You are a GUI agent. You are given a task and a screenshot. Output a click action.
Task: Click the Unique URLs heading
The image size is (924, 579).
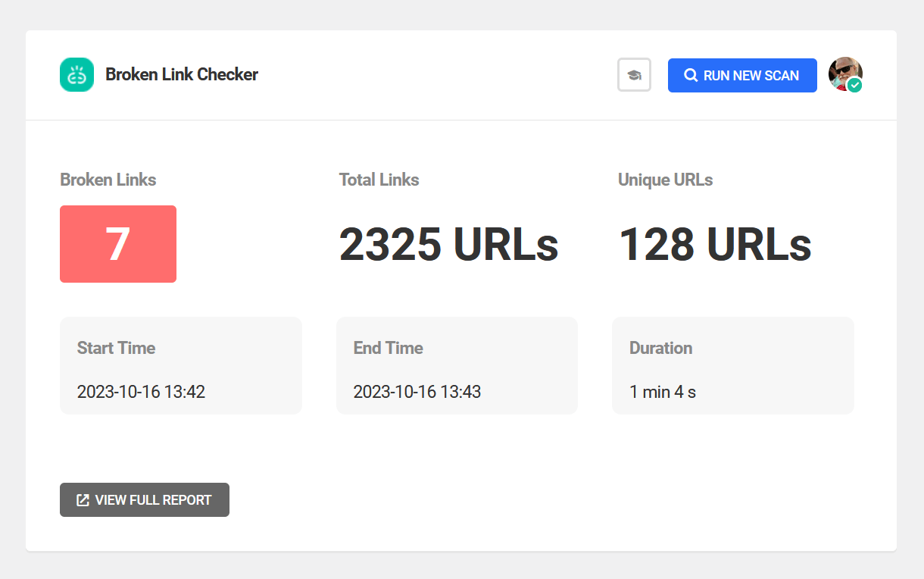665,180
